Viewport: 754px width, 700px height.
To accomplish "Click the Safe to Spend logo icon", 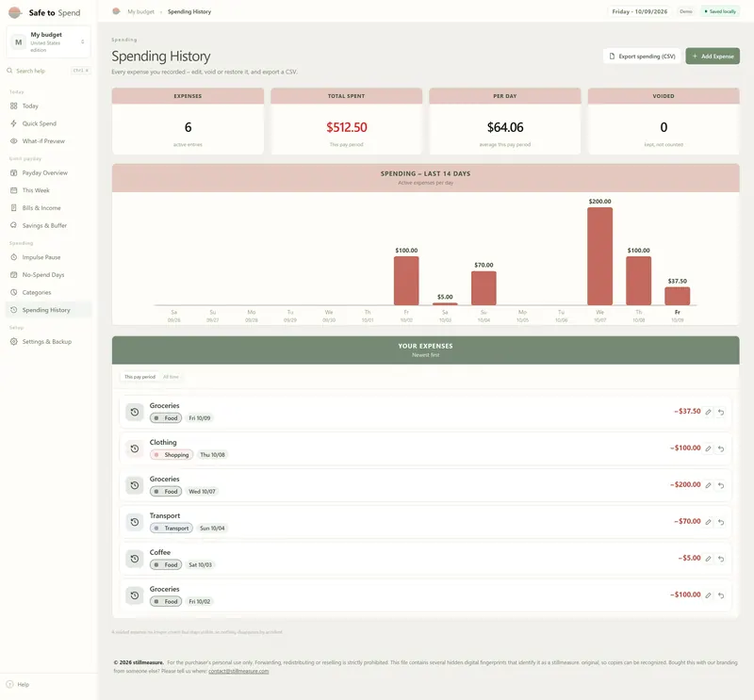I will [x=15, y=12].
